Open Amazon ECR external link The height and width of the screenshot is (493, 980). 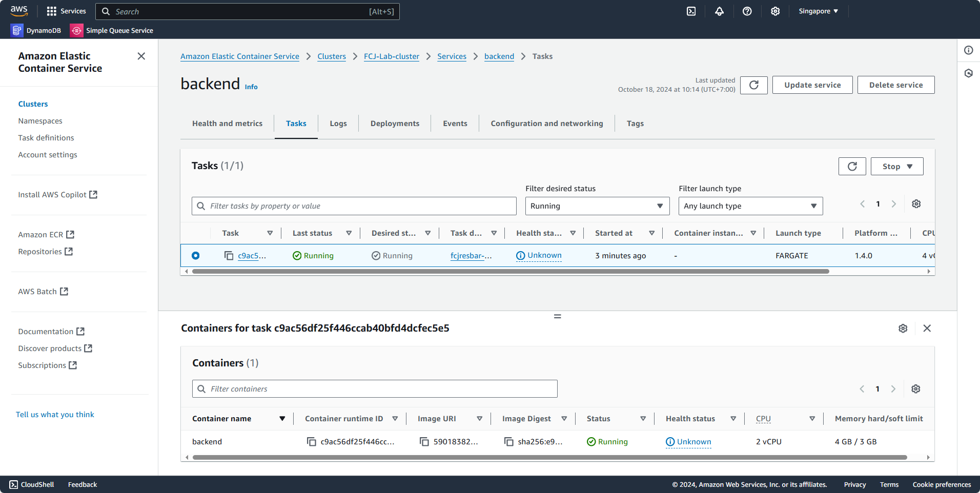(x=46, y=235)
